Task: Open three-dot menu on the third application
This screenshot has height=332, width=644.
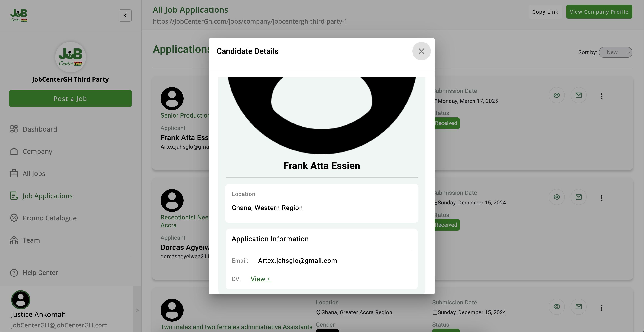Action: click(x=601, y=308)
